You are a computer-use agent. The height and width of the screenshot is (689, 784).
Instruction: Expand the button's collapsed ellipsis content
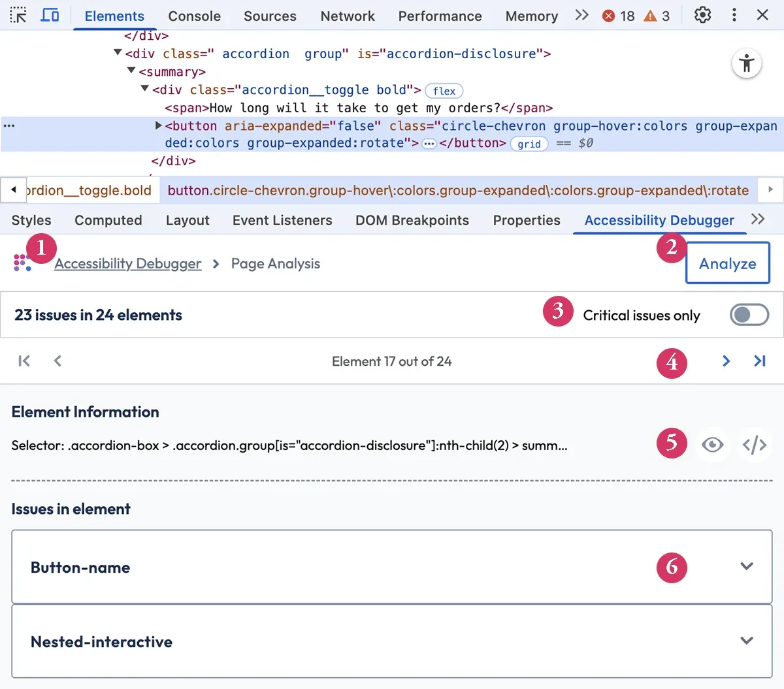429,144
